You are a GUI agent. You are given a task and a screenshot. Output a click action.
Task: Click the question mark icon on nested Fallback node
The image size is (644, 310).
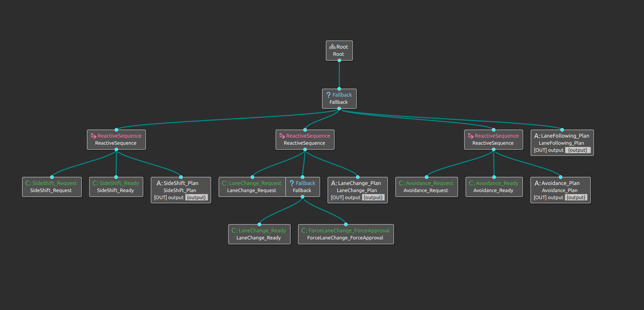click(292, 183)
